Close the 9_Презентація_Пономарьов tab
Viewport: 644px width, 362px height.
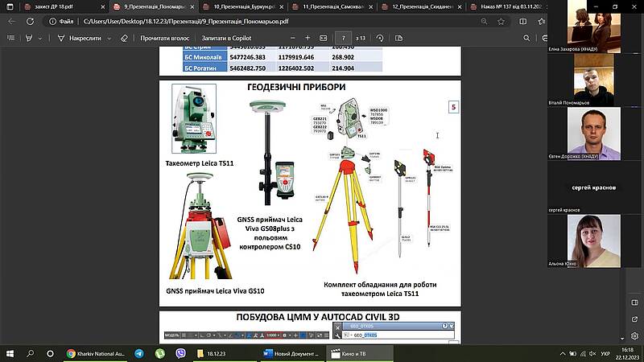point(192,7)
